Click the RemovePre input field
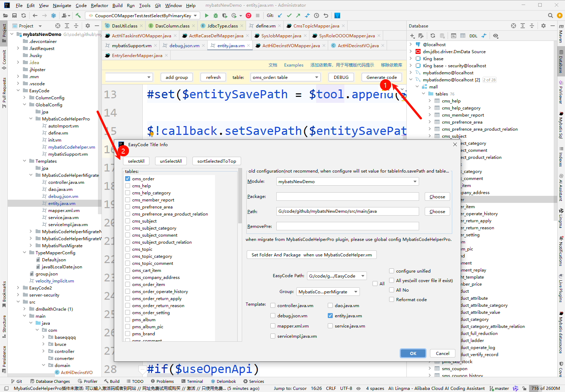Viewport: 565px width, 392px height. click(348, 226)
